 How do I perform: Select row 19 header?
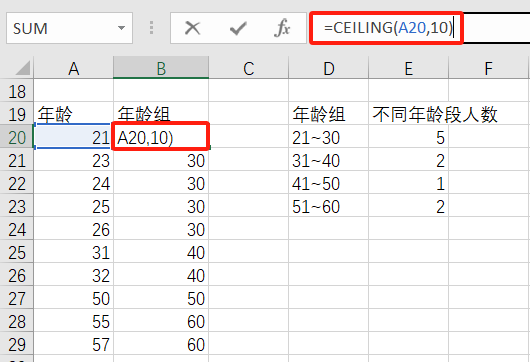click(17, 113)
